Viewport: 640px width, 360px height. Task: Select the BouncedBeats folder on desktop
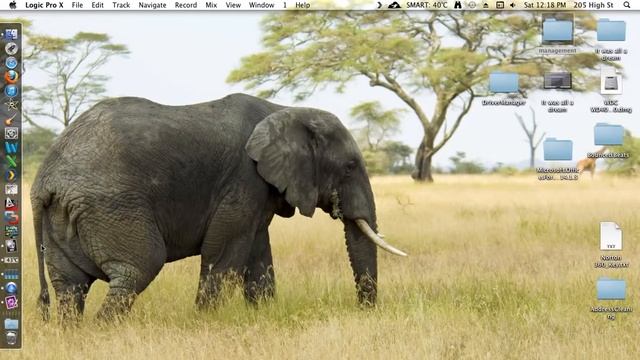pos(609,135)
